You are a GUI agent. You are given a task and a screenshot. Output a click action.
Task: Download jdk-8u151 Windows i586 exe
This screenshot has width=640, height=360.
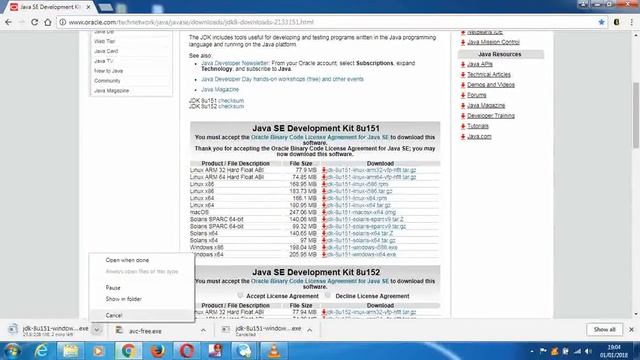(x=362, y=247)
